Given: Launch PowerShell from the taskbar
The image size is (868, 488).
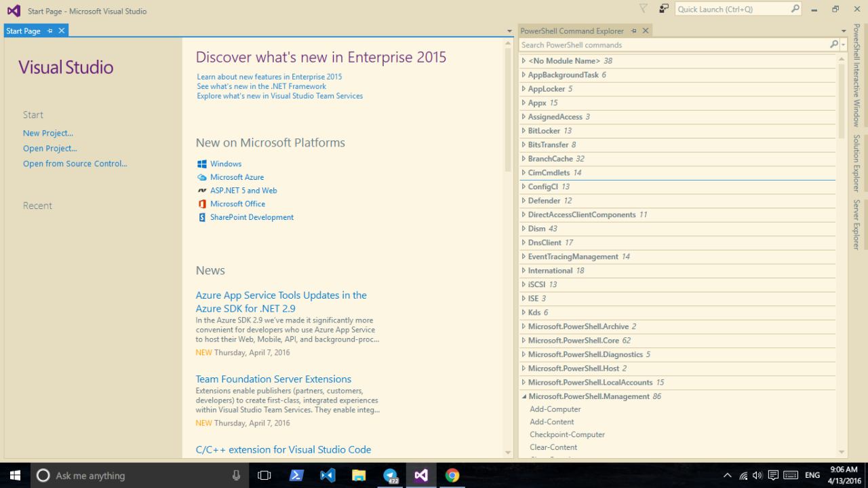Looking at the screenshot, I should [296, 475].
